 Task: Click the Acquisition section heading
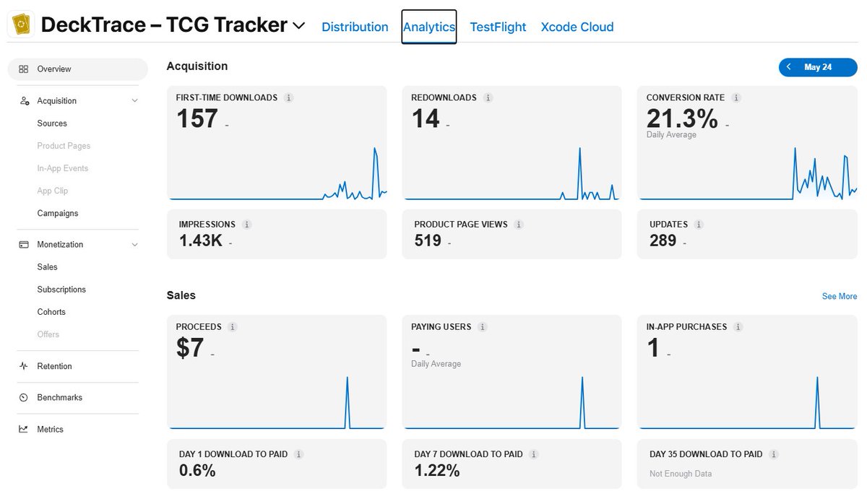coord(197,66)
